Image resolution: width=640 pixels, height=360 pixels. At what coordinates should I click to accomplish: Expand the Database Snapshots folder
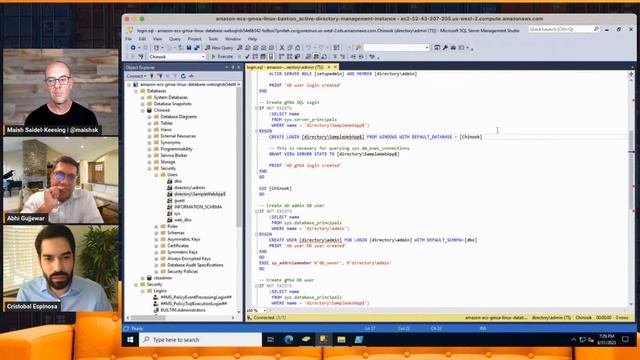[143, 104]
